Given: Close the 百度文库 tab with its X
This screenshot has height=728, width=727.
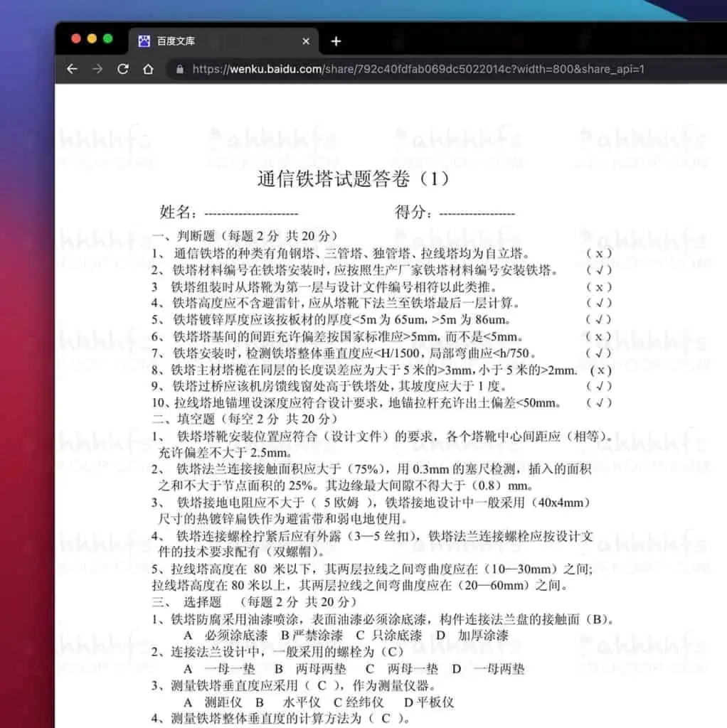Looking at the screenshot, I should tap(305, 41).
